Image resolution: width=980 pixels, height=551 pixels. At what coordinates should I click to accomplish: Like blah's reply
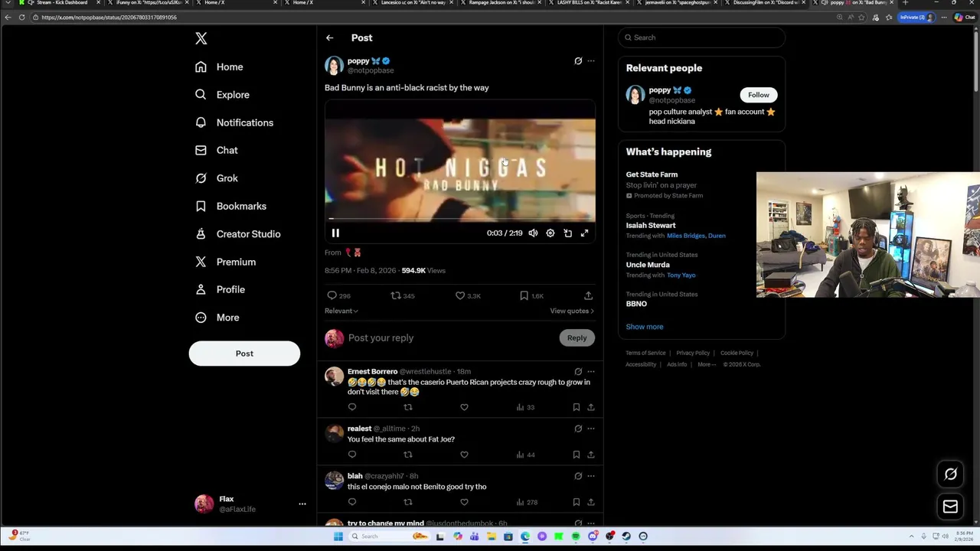[464, 502]
